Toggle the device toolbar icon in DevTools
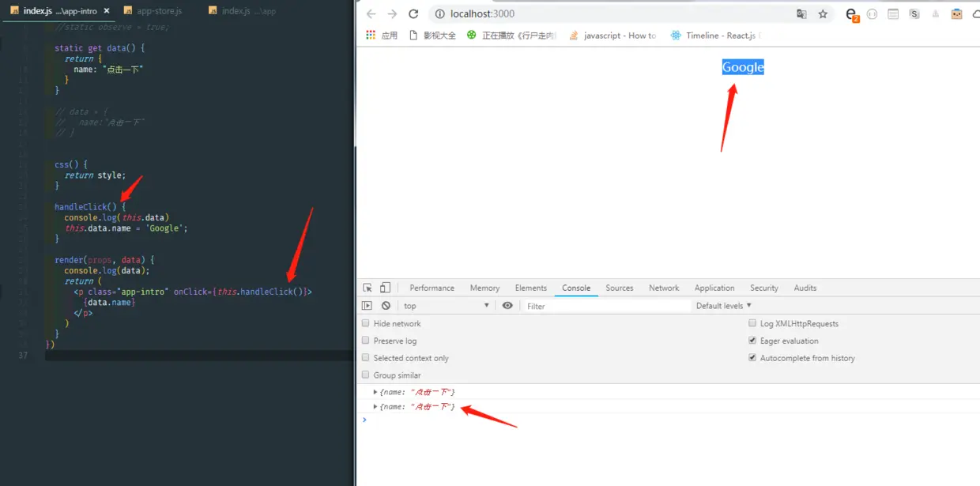This screenshot has width=980, height=486. pos(385,288)
